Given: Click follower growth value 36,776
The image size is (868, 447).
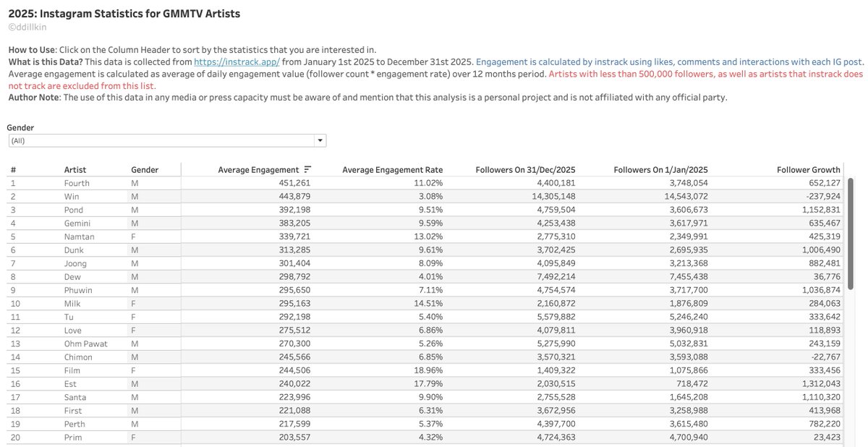Looking at the screenshot, I should click(826, 277).
